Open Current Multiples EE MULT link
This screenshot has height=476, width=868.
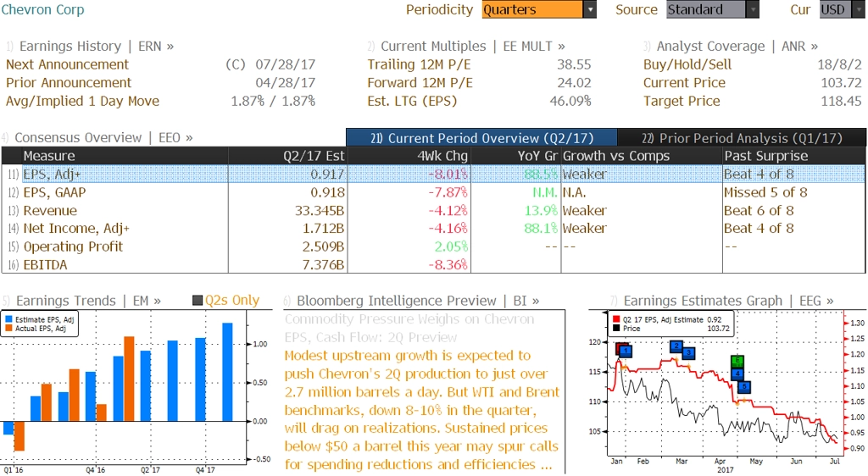(x=473, y=46)
